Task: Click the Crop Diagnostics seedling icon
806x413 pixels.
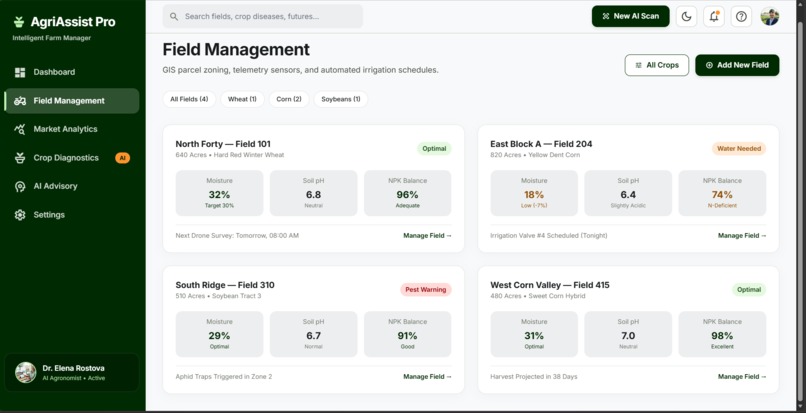Action: [x=20, y=158]
